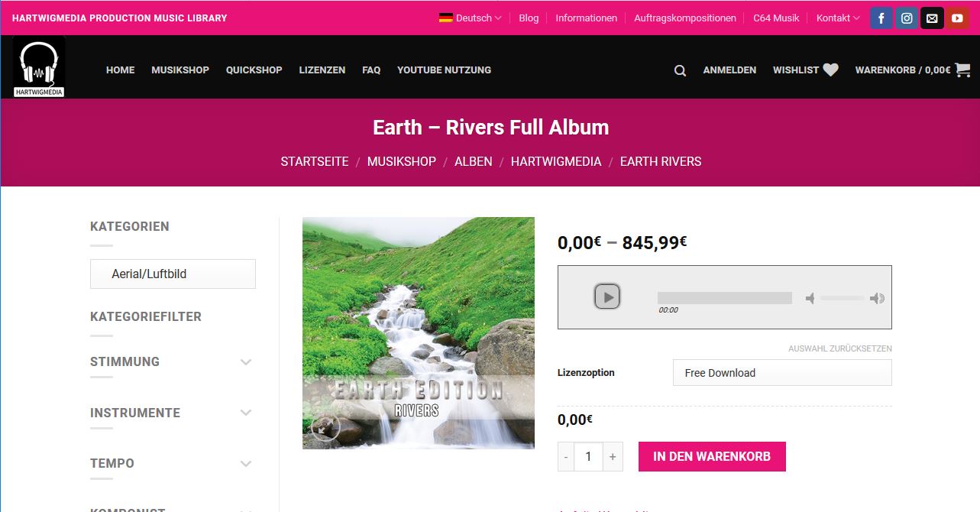Open the Facebook social icon
Image resolution: width=980 pixels, height=512 pixels.
pos(881,18)
